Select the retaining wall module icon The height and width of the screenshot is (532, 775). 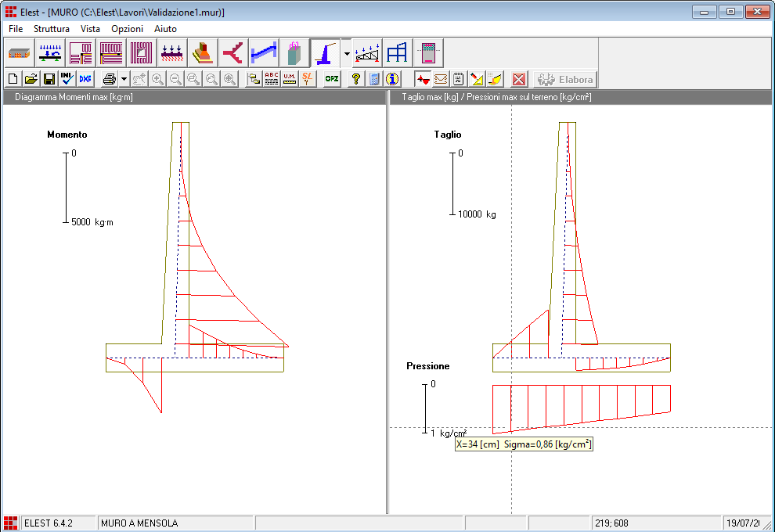[x=324, y=53]
